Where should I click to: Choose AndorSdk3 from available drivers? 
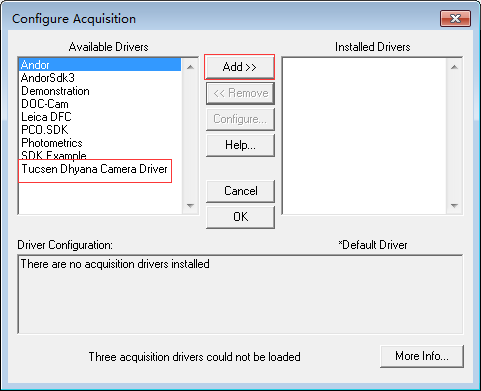pos(100,78)
